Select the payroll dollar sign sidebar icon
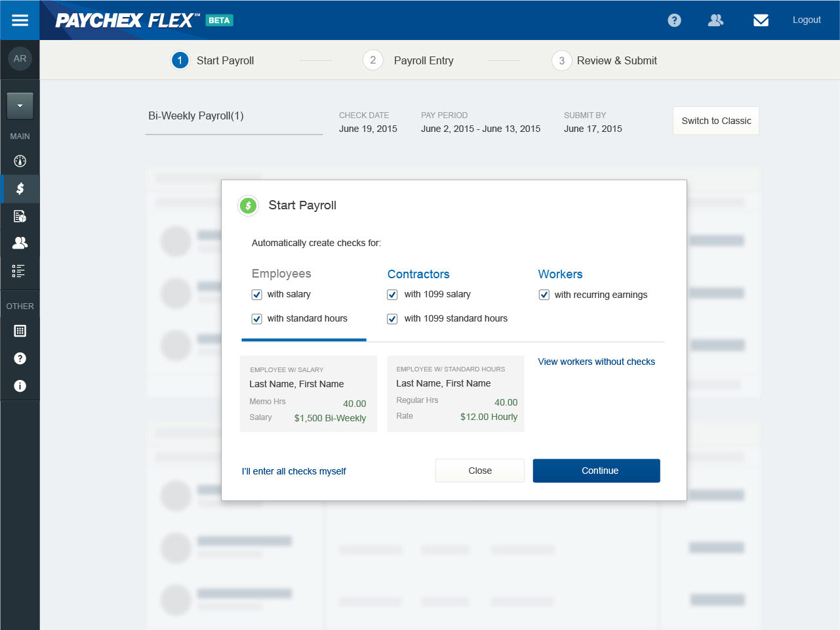The width and height of the screenshot is (840, 630). (x=20, y=189)
